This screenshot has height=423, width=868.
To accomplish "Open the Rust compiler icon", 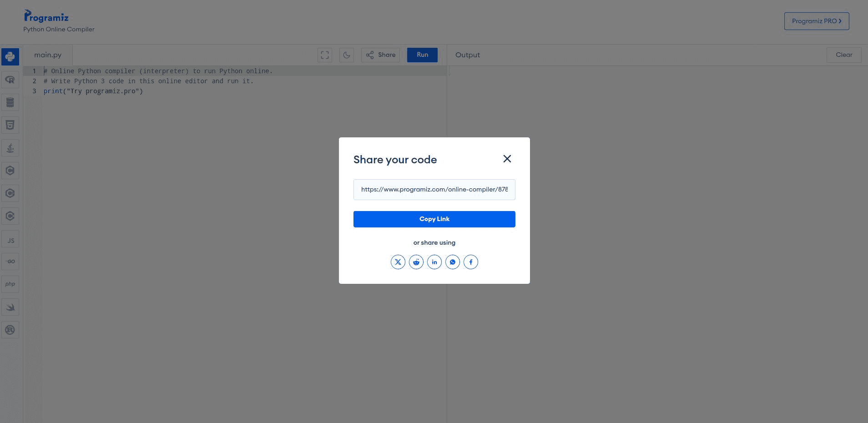I will point(10,330).
